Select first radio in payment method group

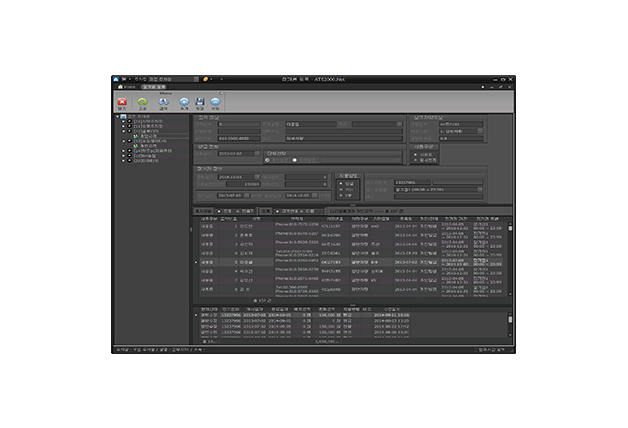coord(341,183)
